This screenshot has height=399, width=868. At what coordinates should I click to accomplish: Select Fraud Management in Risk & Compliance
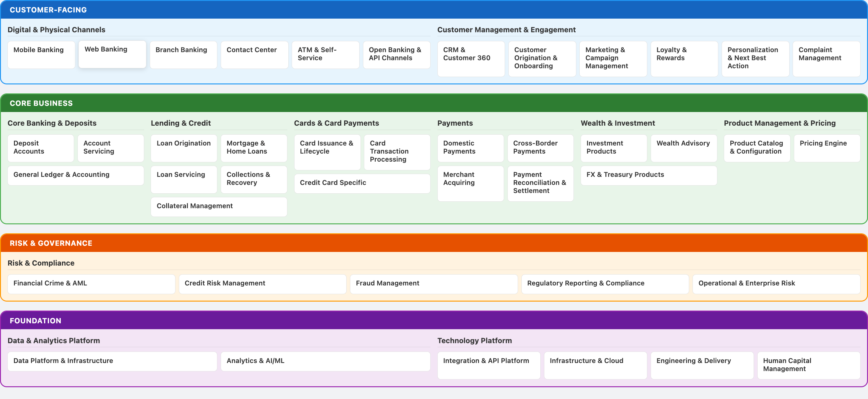(x=433, y=284)
